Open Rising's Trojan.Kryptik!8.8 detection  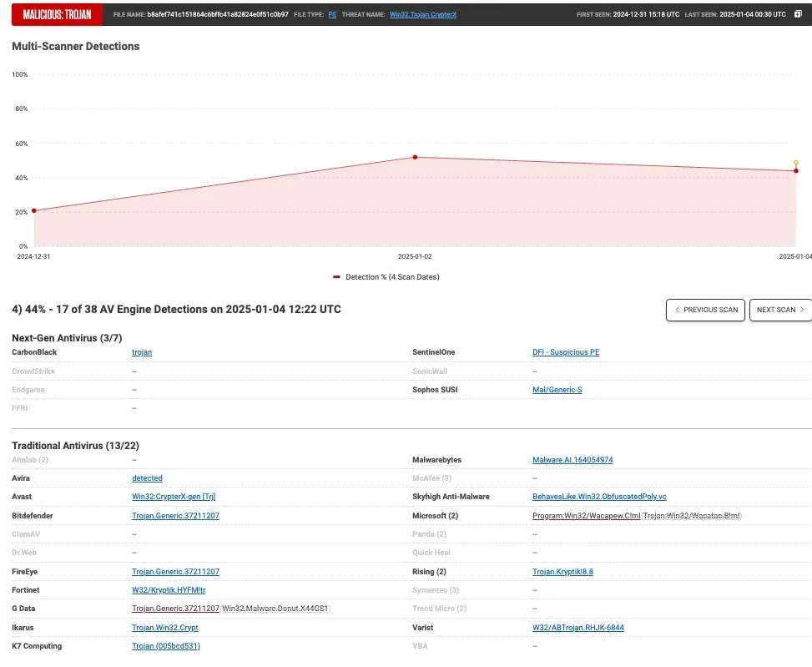pos(562,571)
